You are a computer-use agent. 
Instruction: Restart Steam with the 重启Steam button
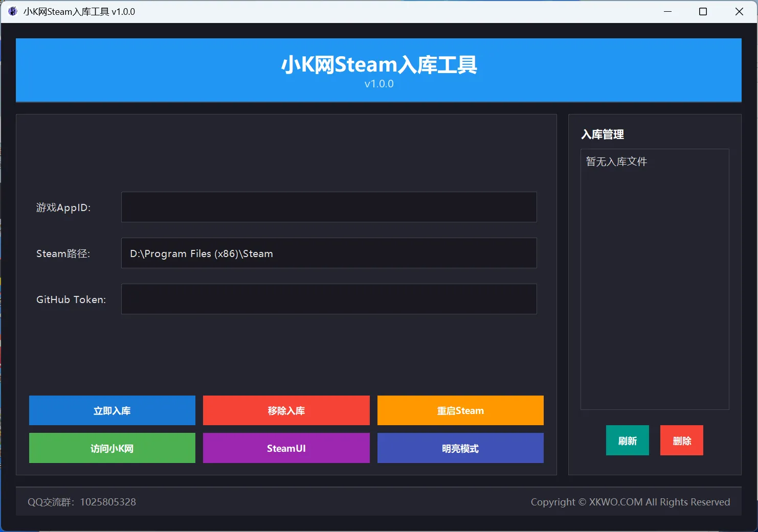point(460,410)
